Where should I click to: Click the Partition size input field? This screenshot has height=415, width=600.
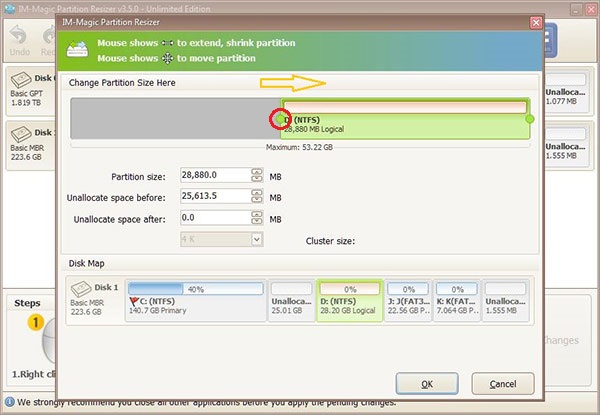click(215, 175)
